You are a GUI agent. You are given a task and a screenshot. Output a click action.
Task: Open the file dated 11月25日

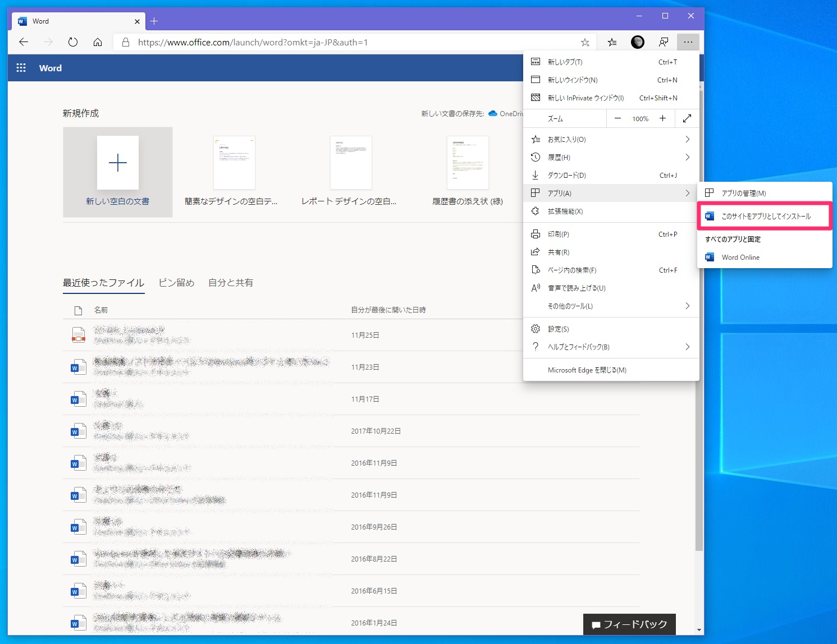point(351,335)
